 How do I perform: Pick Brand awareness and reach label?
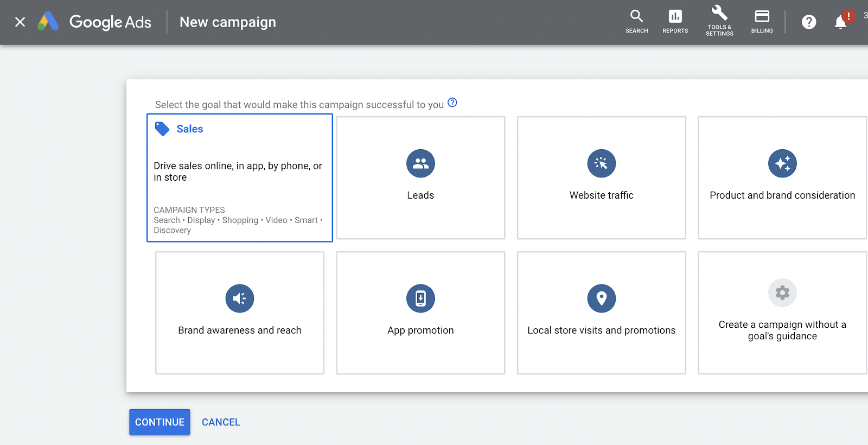pos(240,330)
